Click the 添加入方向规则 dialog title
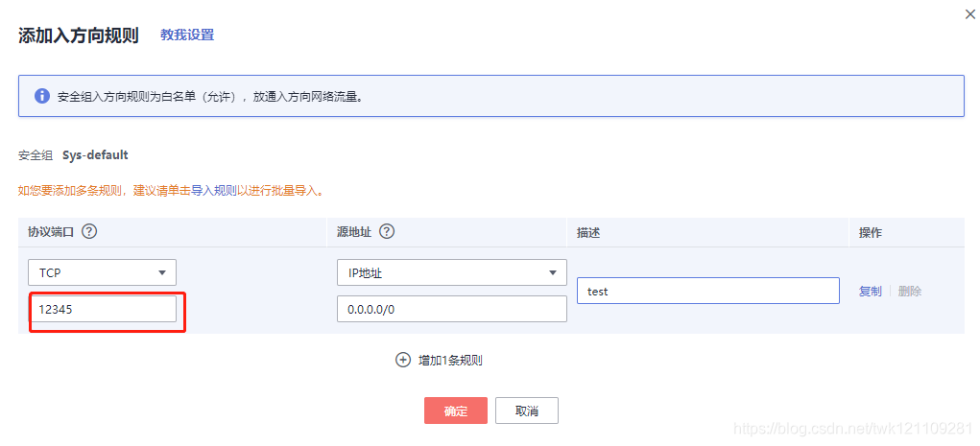The height and width of the screenshot is (446, 980). [78, 35]
